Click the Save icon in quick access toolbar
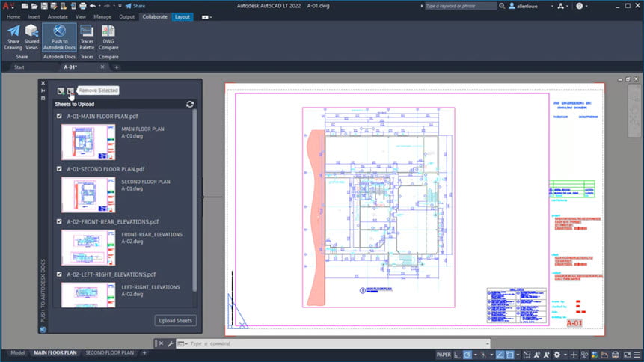 pyautogui.click(x=44, y=6)
